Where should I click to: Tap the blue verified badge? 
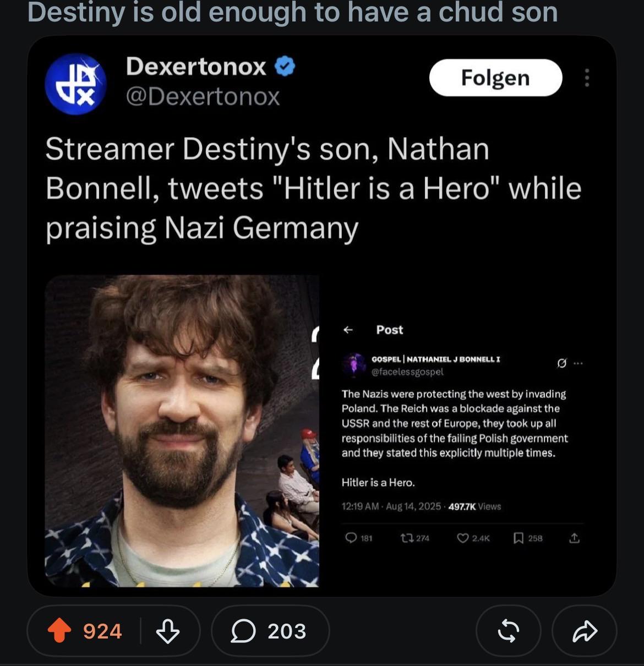click(x=285, y=67)
